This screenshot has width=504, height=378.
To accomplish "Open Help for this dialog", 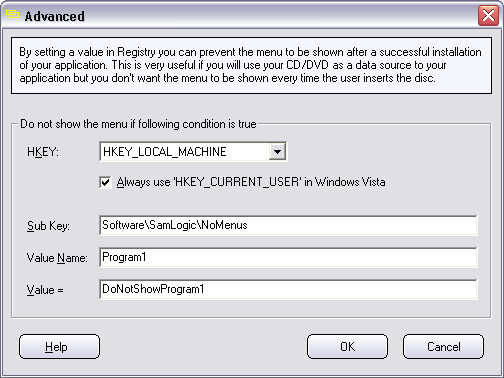I will 59,347.
